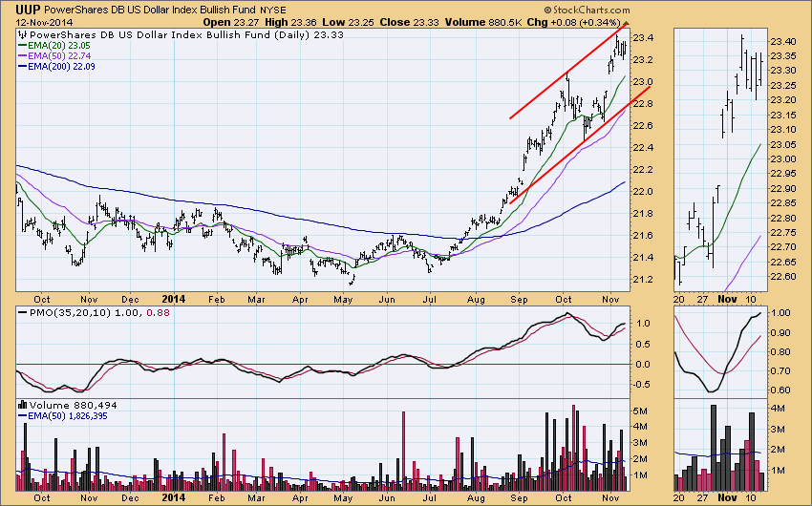Click the 4M label on zoomed volume axis
The width and height of the screenshot is (812, 506).
coord(779,409)
